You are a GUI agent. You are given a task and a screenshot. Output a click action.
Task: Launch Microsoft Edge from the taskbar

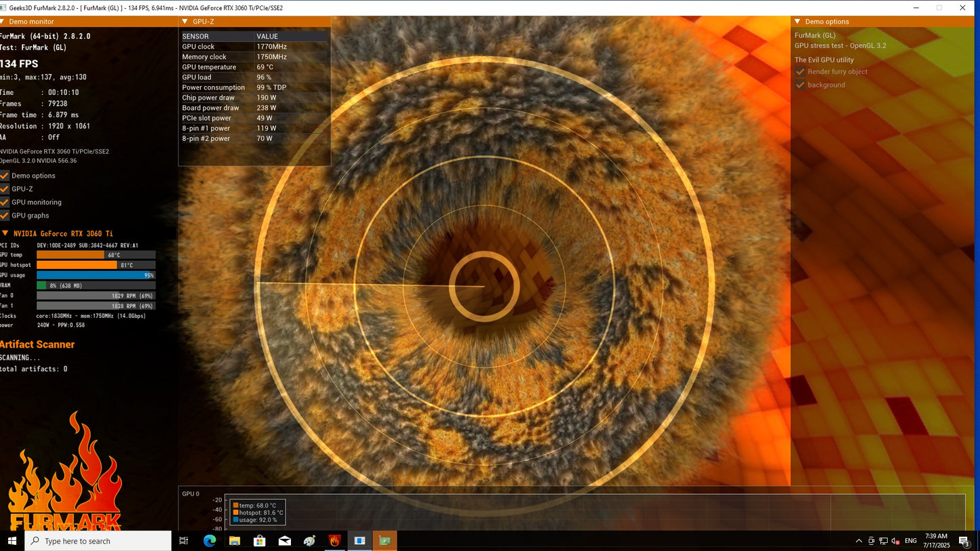click(209, 541)
